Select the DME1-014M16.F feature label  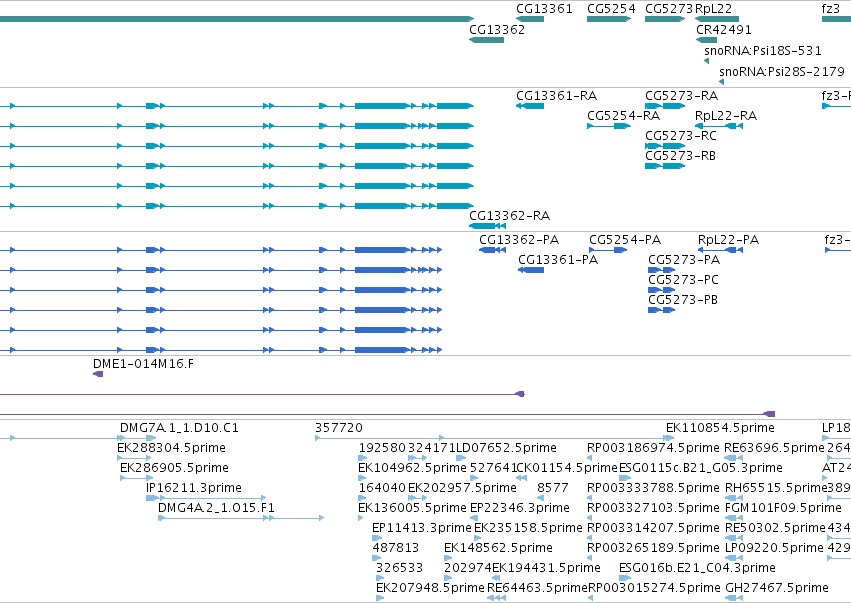[x=143, y=364]
